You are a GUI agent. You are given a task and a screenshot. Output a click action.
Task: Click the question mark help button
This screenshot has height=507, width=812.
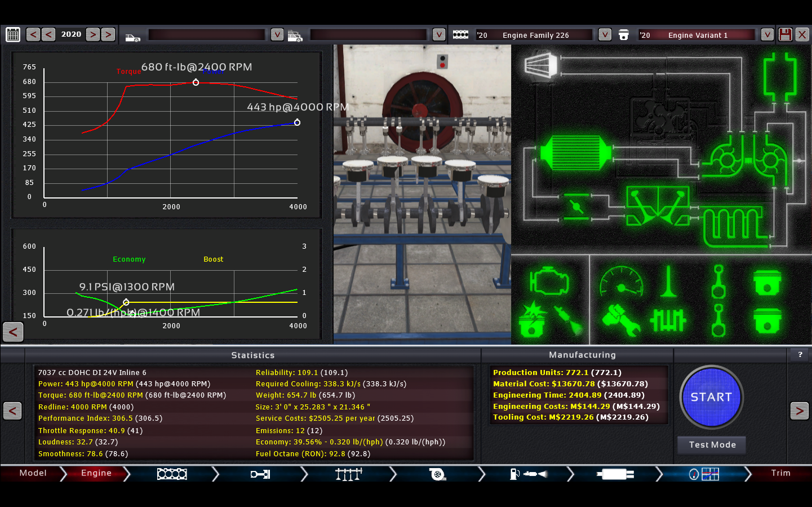point(800,355)
